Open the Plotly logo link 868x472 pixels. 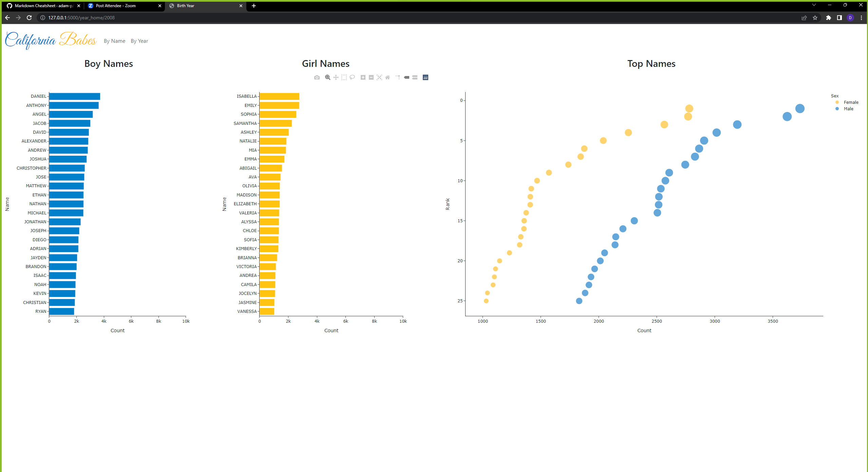[x=425, y=77]
